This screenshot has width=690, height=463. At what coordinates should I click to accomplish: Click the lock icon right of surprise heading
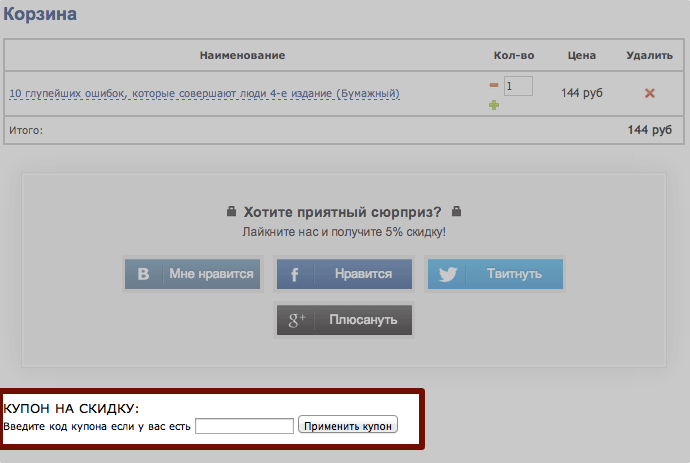click(457, 211)
